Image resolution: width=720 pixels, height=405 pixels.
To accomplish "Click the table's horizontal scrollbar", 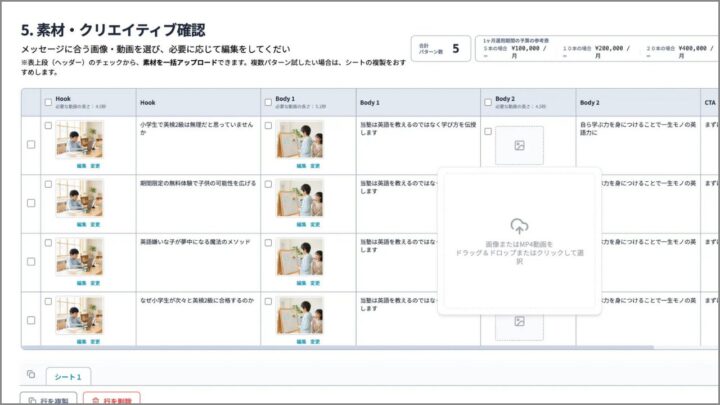I will [338, 348].
